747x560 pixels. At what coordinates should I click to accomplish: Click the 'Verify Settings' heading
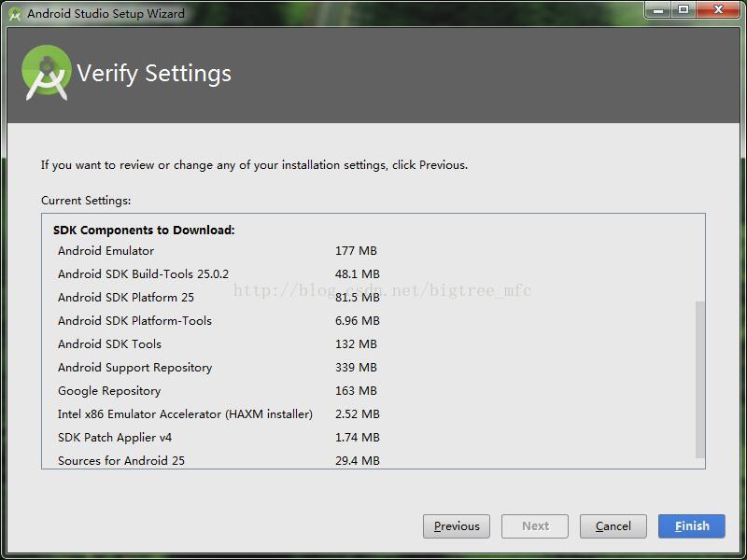[x=154, y=74]
